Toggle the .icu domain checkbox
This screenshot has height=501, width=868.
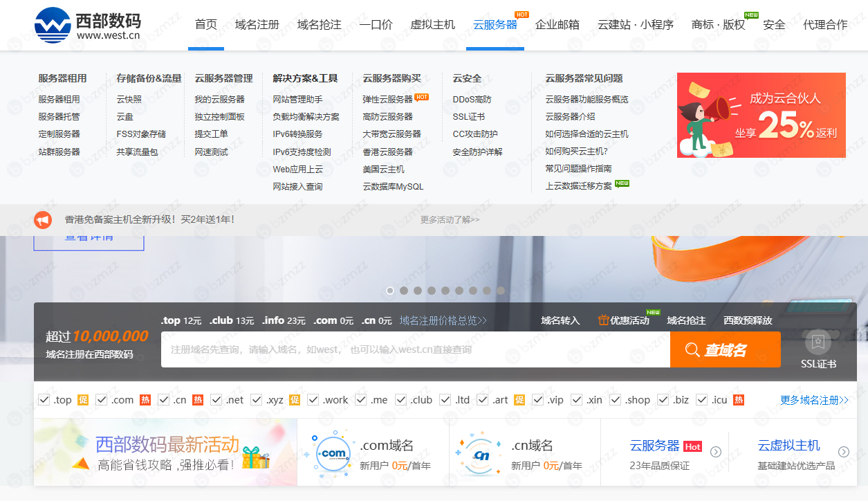pyautogui.click(x=701, y=400)
